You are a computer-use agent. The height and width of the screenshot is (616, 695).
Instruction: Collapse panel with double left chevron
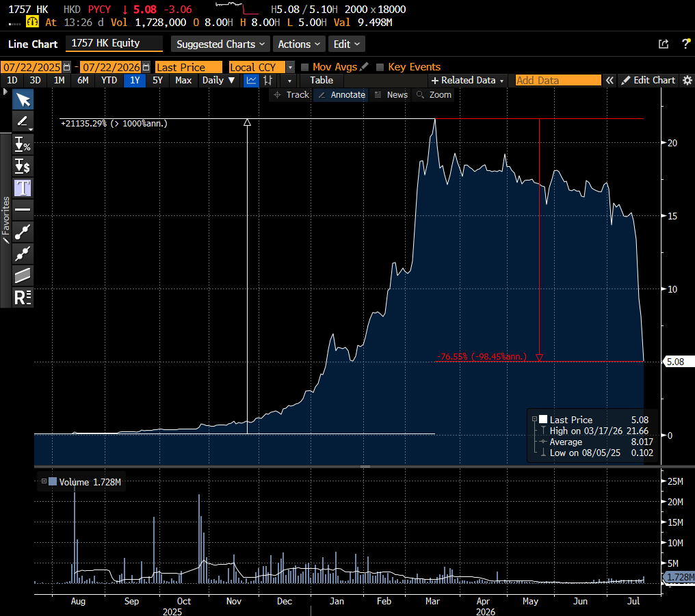610,80
